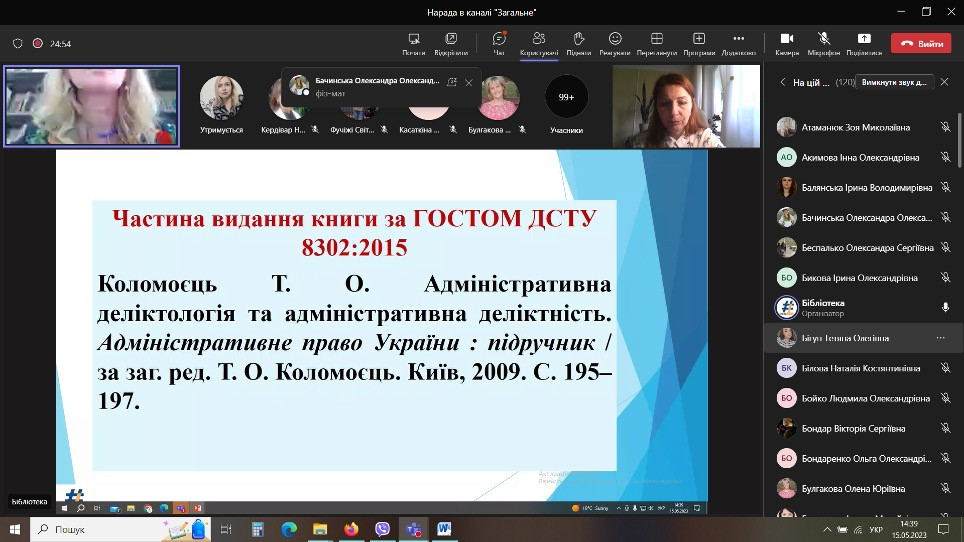Click muted mic icon for Атаманюк
Image resolution: width=964 pixels, height=542 pixels.
(x=946, y=127)
